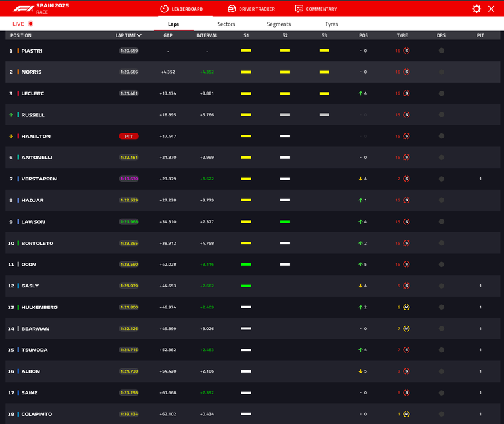This screenshot has height=424, width=504.
Task: Click Norris's +4.352 gap value
Action: (168, 72)
